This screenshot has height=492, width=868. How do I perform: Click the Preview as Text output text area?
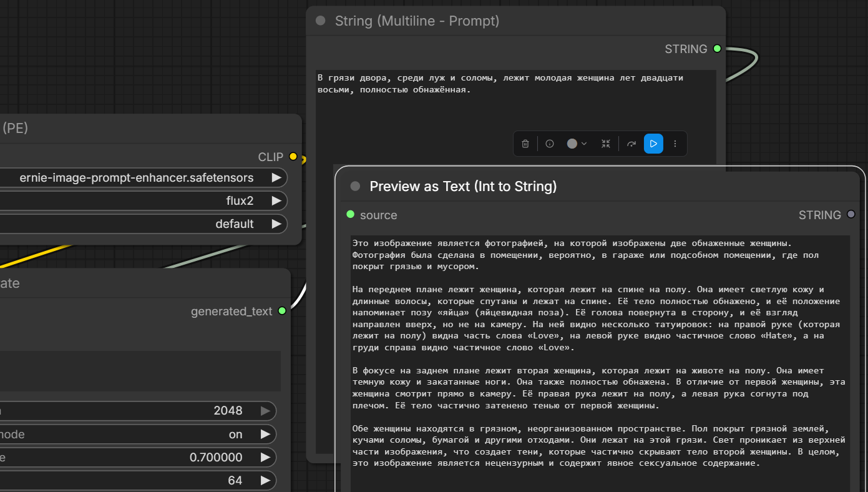tap(600, 363)
